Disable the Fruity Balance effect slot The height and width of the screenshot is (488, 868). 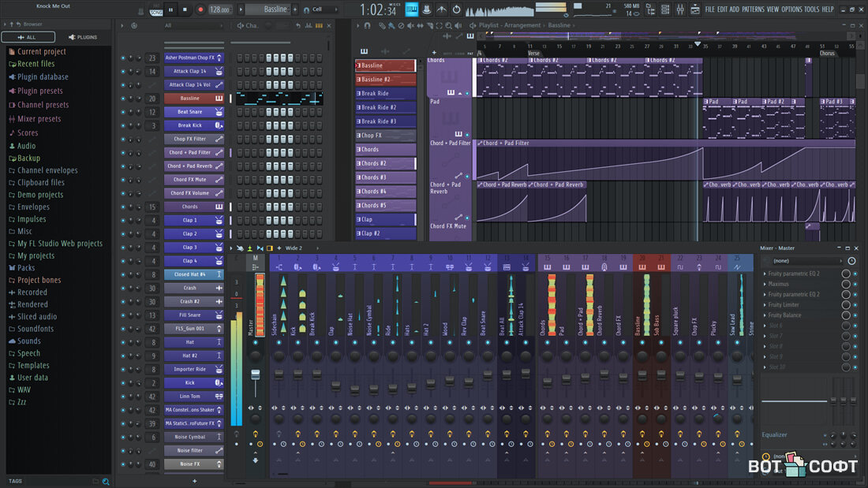tap(855, 315)
